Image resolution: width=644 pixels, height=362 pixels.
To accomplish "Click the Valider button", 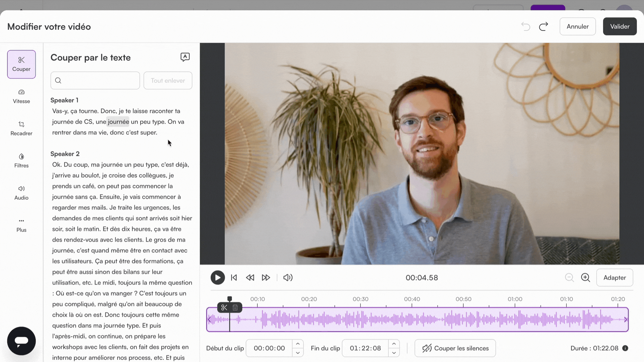I will 620,26.
